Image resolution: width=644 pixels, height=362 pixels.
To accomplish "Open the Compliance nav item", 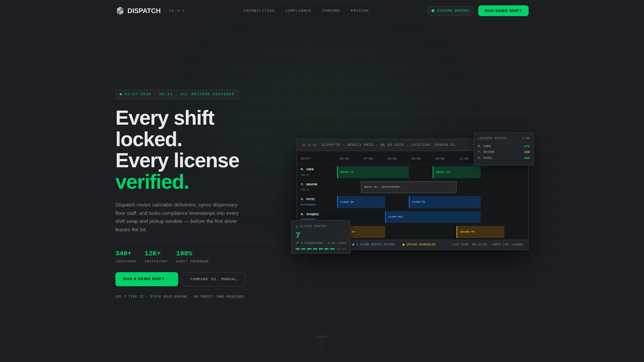I will pyautogui.click(x=298, y=11).
